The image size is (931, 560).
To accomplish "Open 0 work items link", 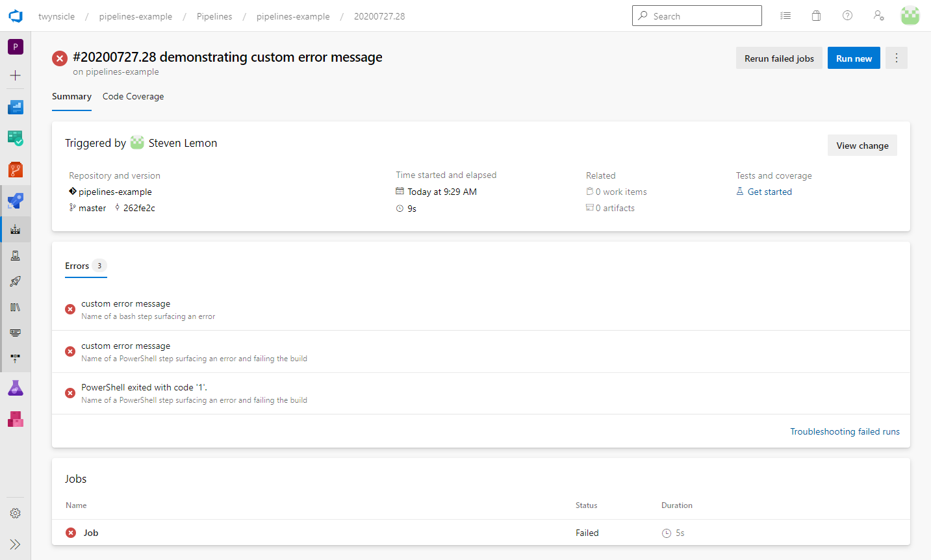I will [x=621, y=192].
